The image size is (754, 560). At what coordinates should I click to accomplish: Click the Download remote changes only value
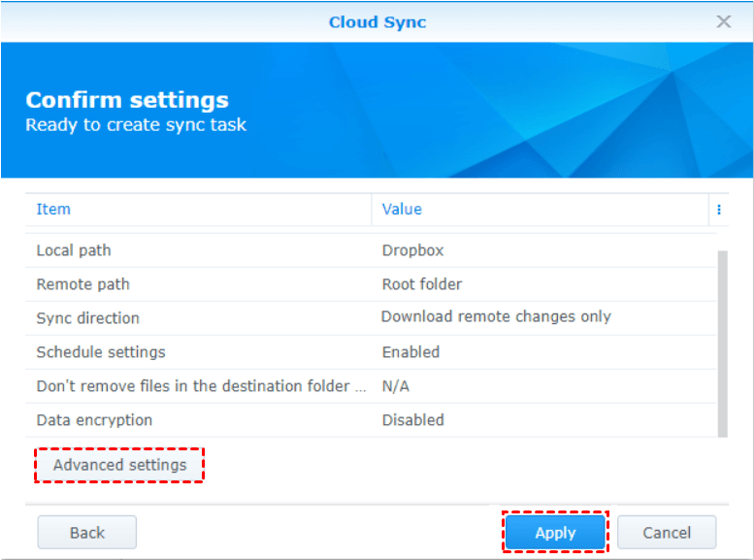click(496, 316)
